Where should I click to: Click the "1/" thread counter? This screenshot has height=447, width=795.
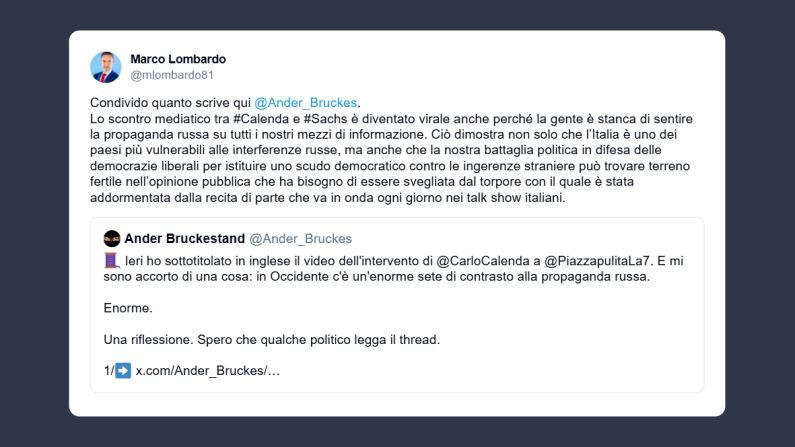point(108,371)
